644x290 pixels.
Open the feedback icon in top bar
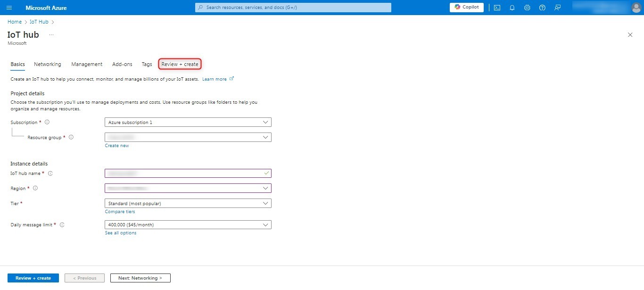coord(557,8)
